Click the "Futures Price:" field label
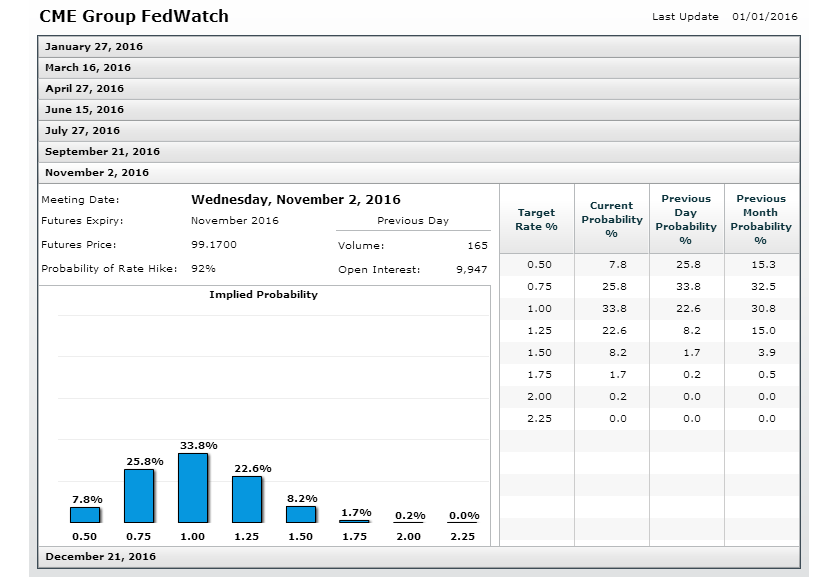Viewport: 817px width, 583px height. pyautogui.click(x=79, y=244)
